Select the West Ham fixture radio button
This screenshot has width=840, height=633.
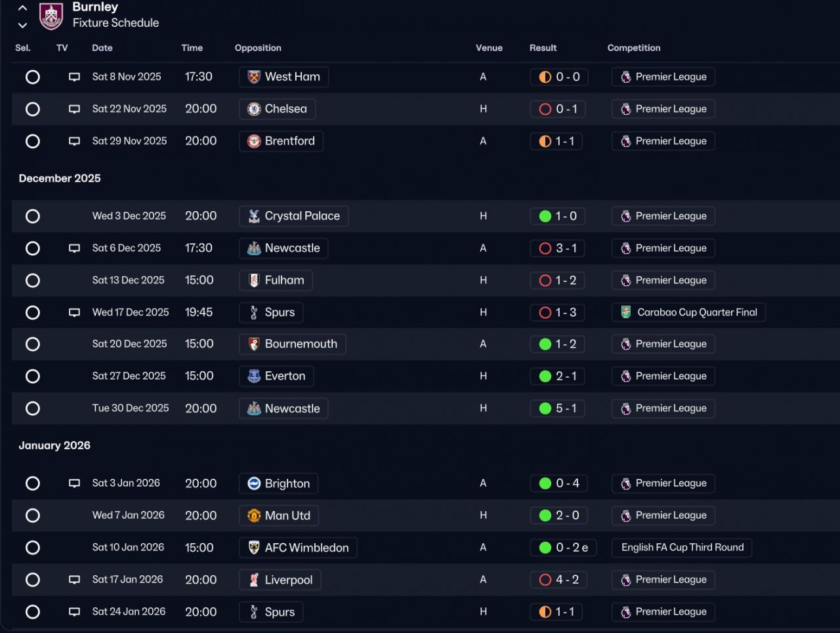coord(33,77)
